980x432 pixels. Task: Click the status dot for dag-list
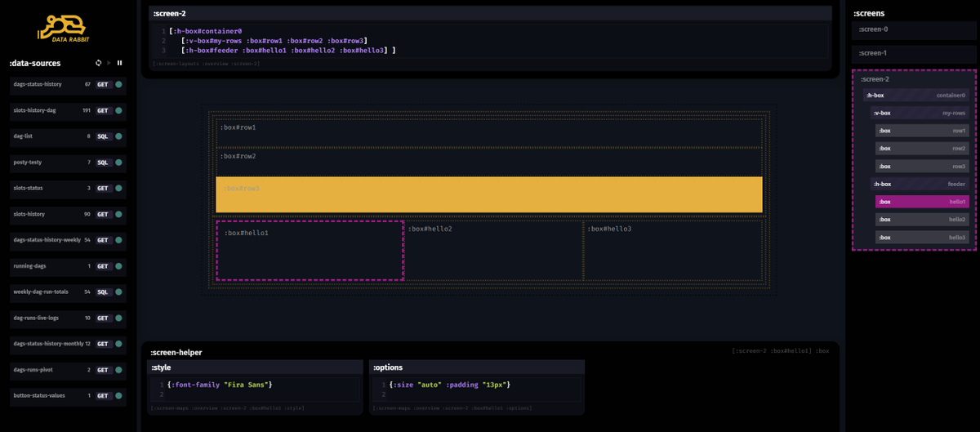tap(118, 136)
